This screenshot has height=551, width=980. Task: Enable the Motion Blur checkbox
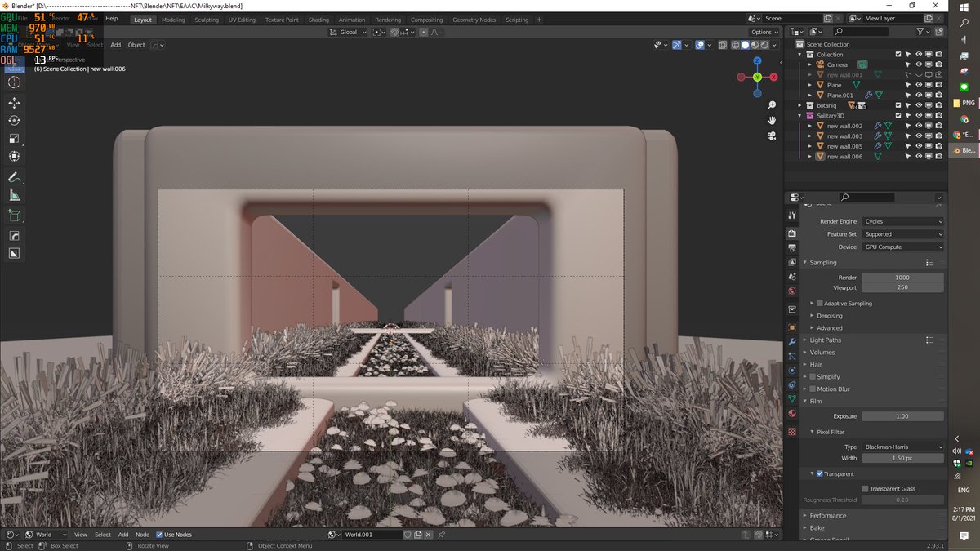(813, 389)
